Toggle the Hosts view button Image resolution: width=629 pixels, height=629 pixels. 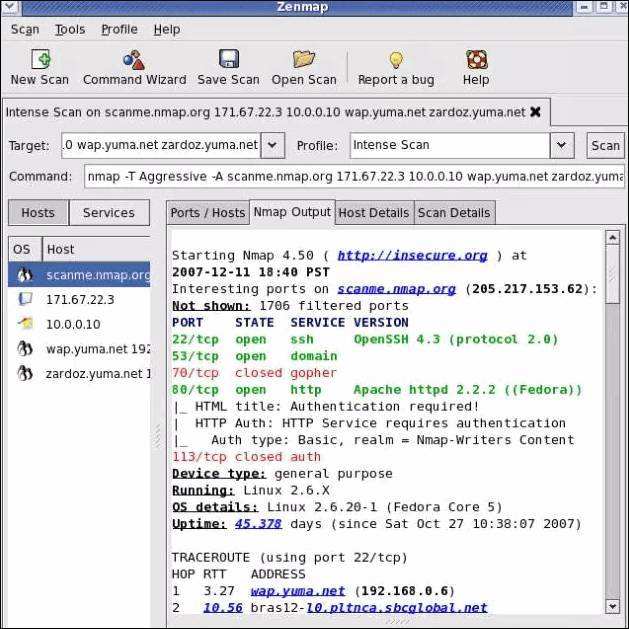click(38, 213)
